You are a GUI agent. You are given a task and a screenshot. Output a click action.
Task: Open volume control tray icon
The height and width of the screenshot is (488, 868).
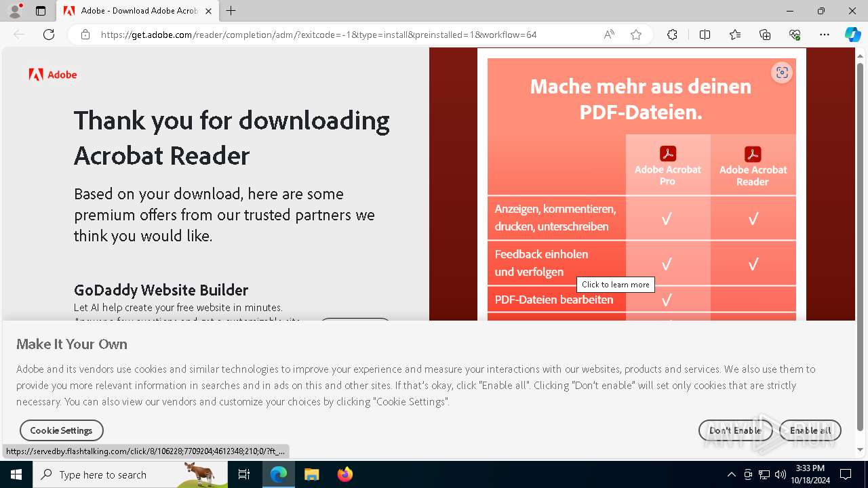(781, 474)
